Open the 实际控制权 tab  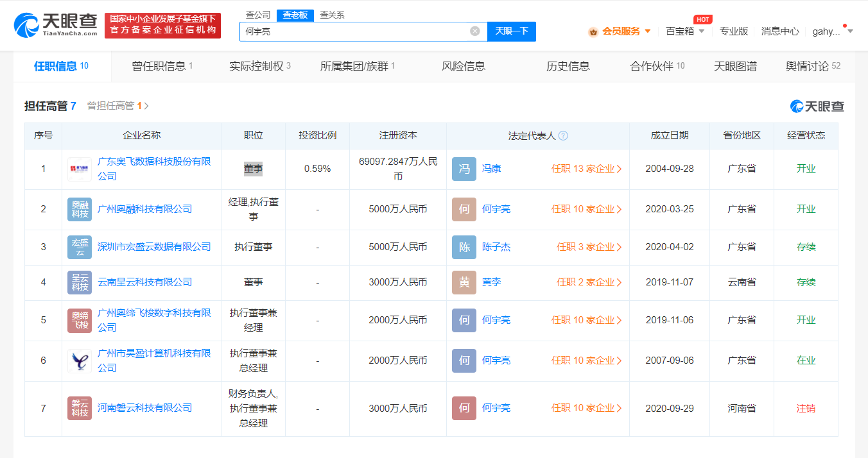coord(259,66)
